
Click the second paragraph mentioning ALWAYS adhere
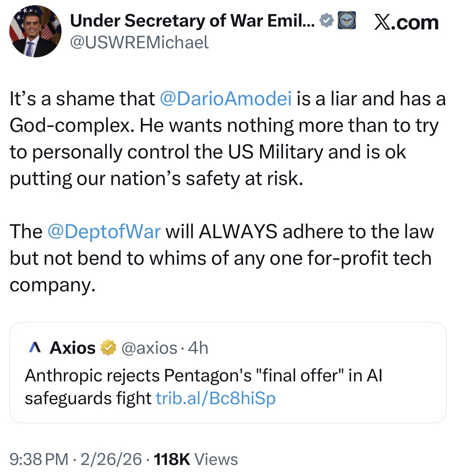(x=221, y=258)
